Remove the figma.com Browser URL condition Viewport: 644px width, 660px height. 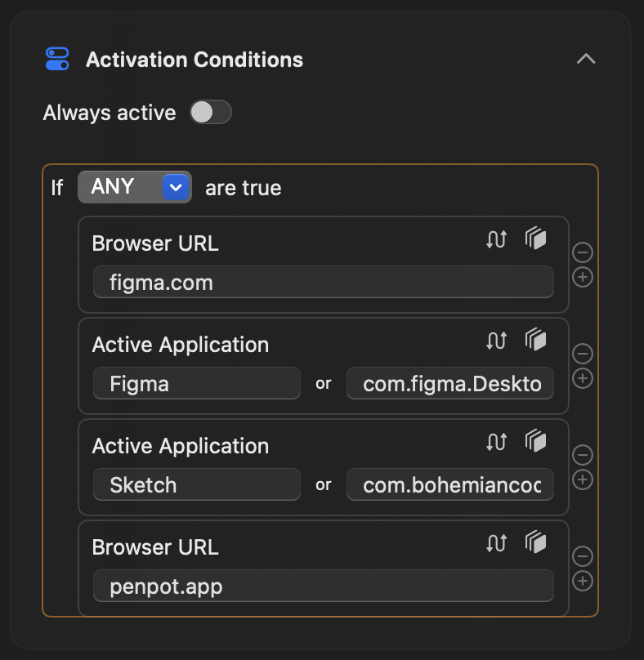click(583, 252)
